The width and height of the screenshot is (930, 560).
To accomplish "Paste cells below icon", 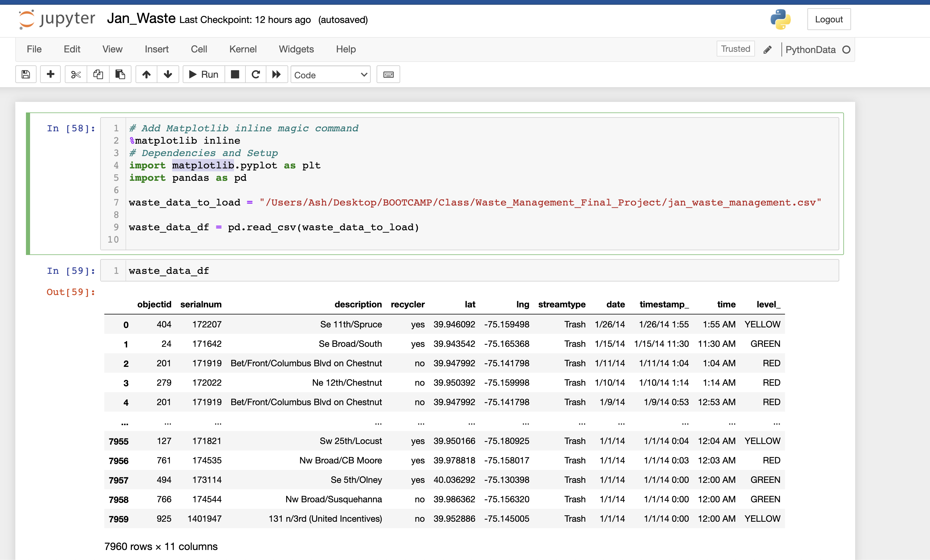I will tap(120, 75).
